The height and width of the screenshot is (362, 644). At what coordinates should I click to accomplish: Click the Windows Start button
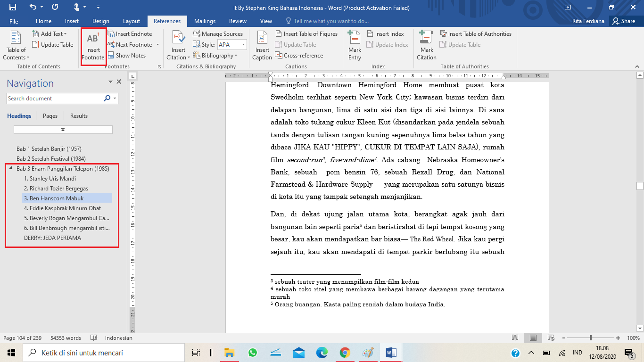(x=11, y=353)
